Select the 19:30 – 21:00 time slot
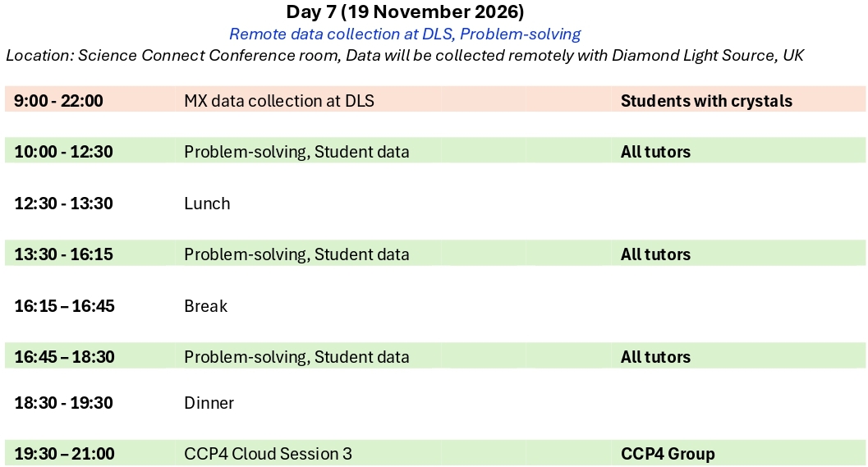Screen dimensions: 868x467 click(64, 454)
